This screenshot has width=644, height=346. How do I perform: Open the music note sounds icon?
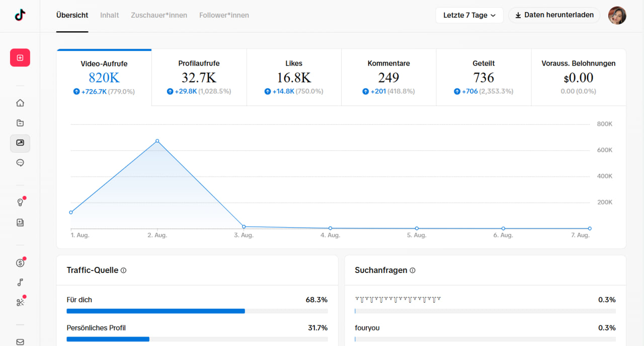[20, 283]
